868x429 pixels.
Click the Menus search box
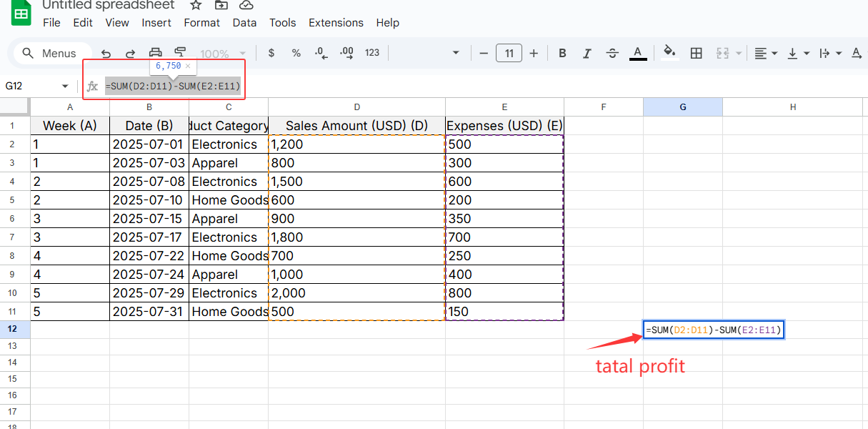pos(50,53)
